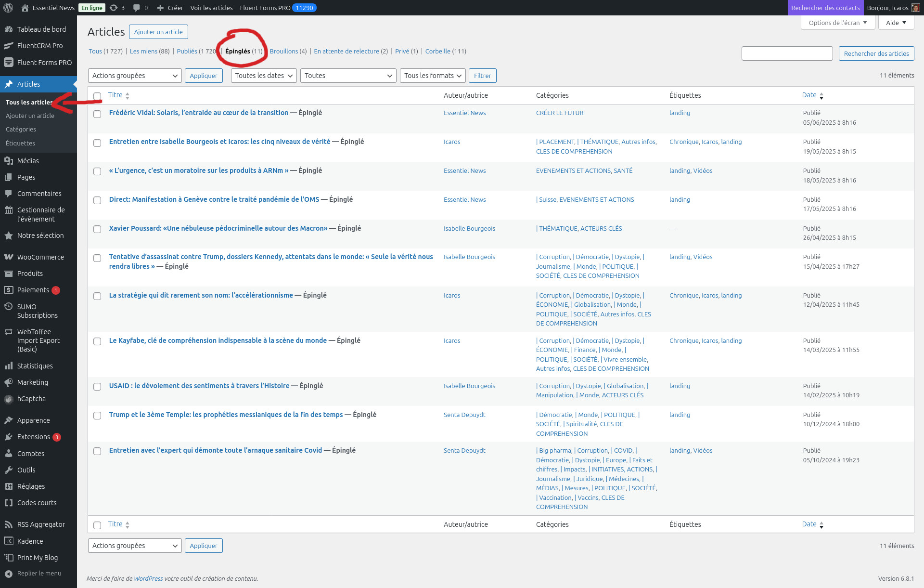Click the Paiements sidebar icon
The image size is (924, 588).
8,290
